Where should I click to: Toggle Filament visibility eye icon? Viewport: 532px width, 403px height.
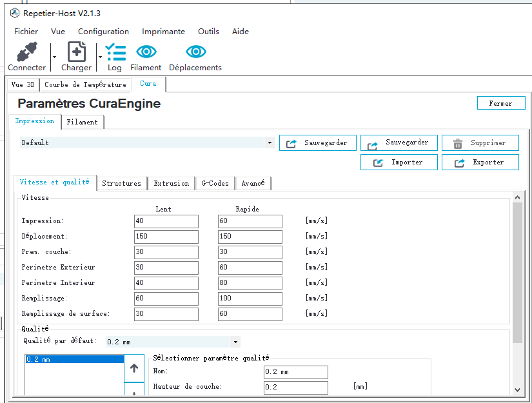[146, 52]
